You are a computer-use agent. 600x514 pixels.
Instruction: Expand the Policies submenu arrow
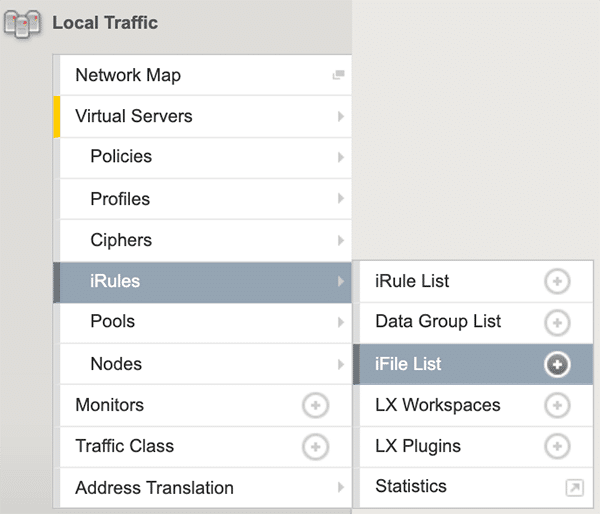tap(340, 157)
